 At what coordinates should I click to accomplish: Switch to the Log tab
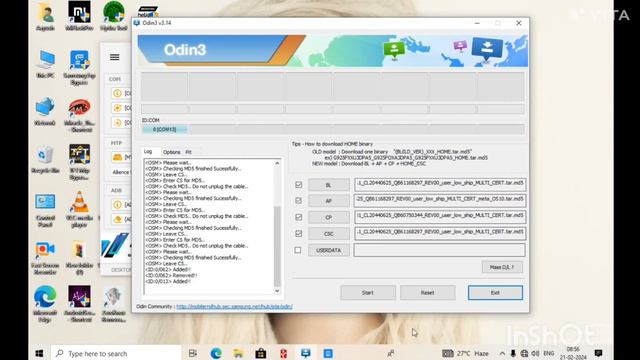pos(148,151)
